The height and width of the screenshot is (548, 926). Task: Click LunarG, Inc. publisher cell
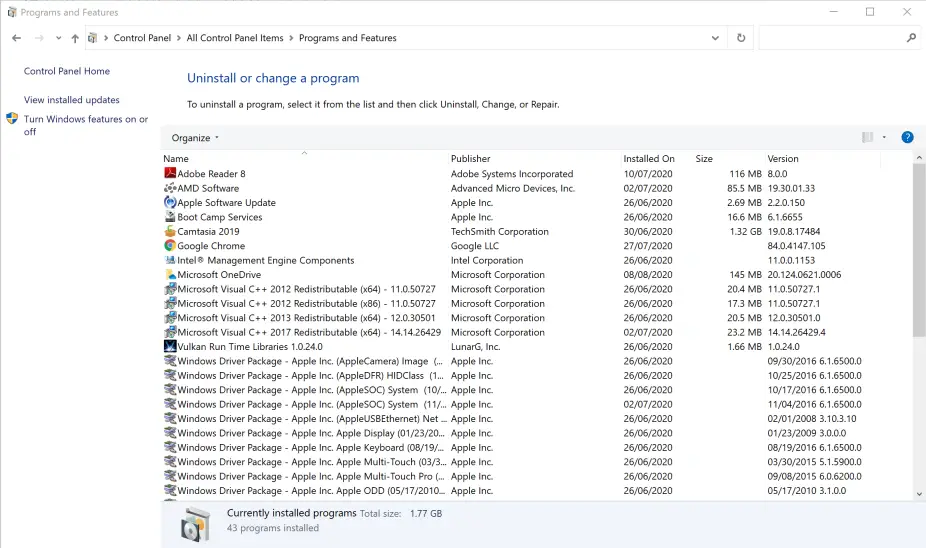coord(475,347)
